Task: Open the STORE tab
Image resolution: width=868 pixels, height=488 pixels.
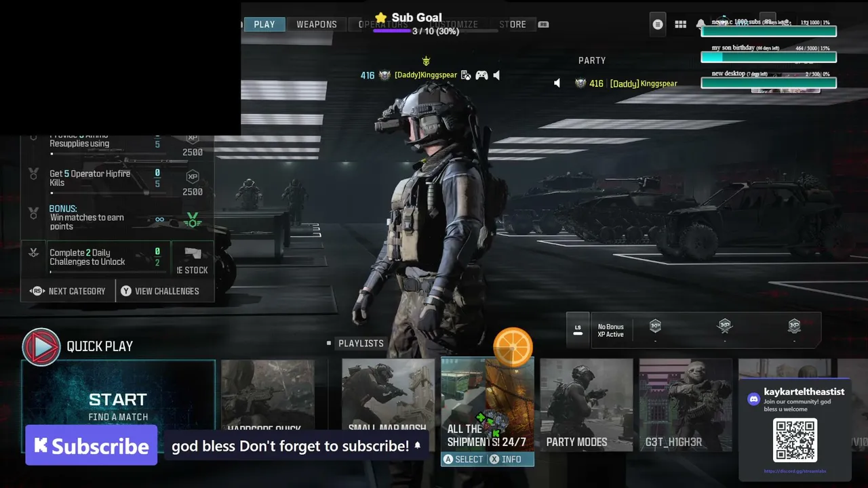Action: pyautogui.click(x=513, y=24)
